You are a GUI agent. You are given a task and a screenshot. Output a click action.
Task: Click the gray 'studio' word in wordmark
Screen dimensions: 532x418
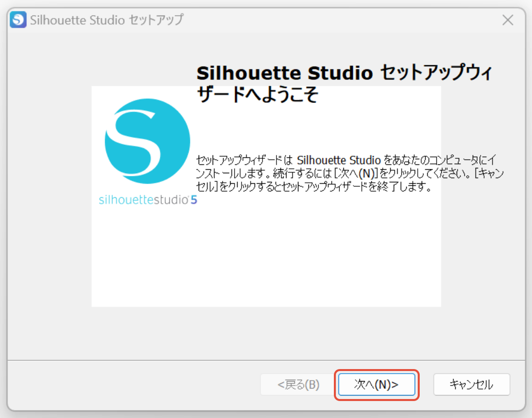[x=171, y=200]
